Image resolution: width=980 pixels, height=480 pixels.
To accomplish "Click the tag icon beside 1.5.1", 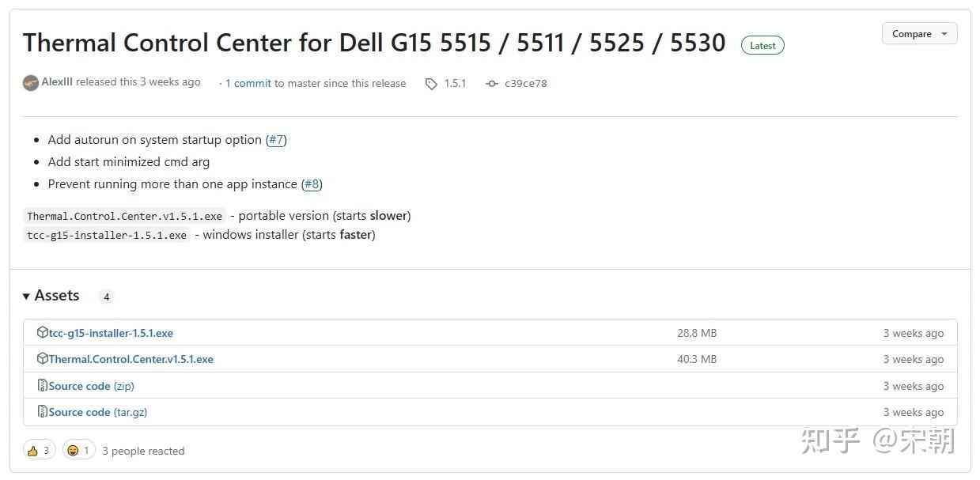I will coord(431,84).
